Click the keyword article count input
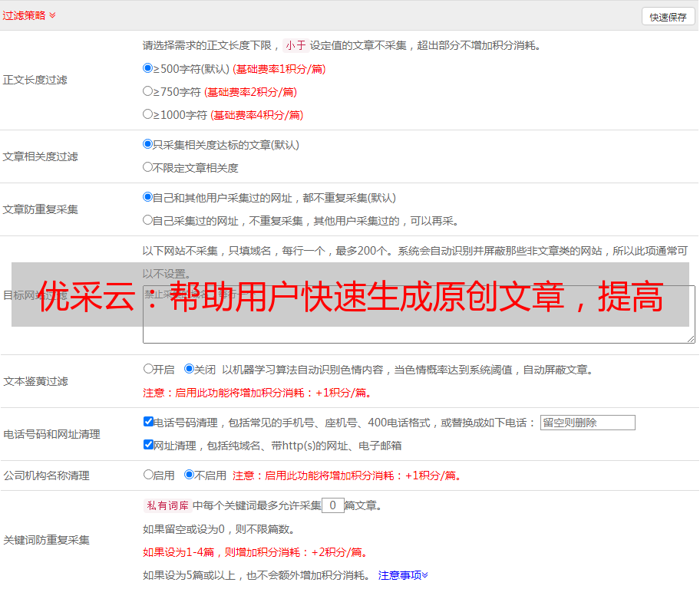The height and width of the screenshot is (589, 700). tap(332, 505)
